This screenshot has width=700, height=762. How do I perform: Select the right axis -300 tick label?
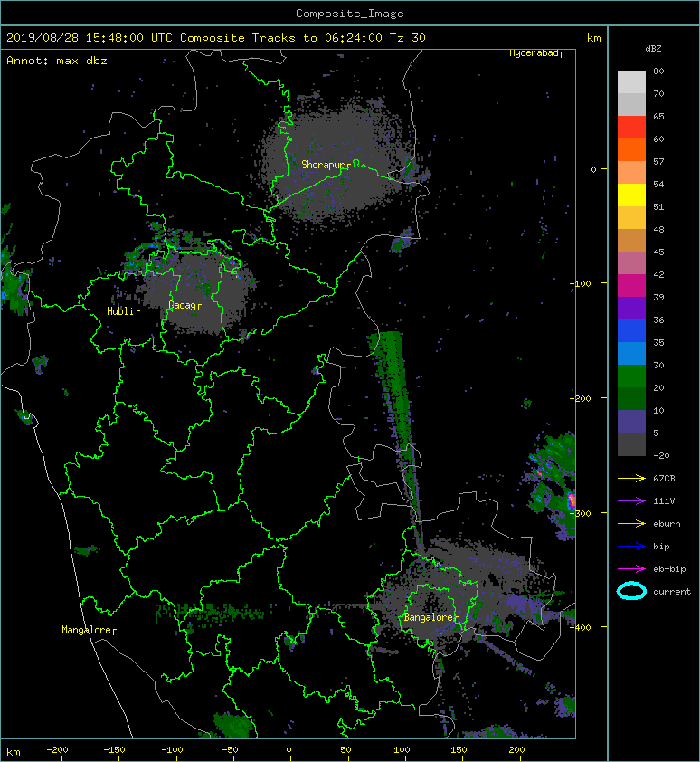click(580, 513)
